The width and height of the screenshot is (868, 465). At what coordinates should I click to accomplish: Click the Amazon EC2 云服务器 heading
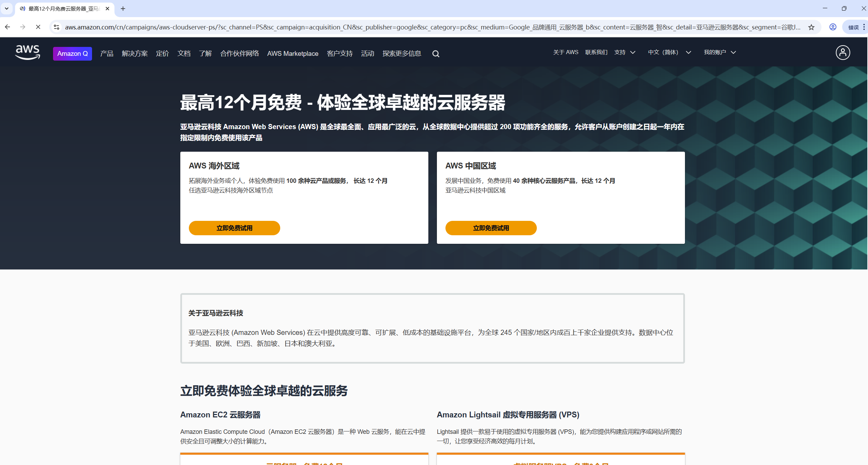[x=220, y=415]
